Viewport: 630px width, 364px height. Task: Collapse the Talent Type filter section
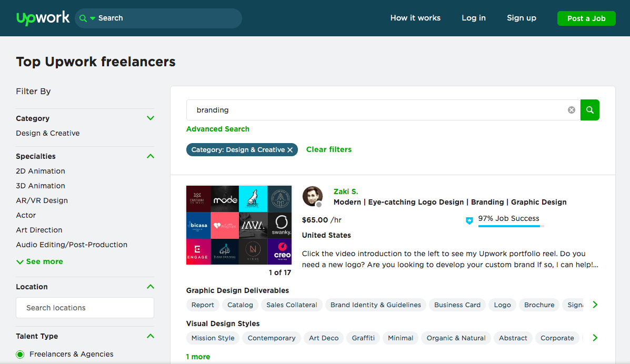[151, 336]
